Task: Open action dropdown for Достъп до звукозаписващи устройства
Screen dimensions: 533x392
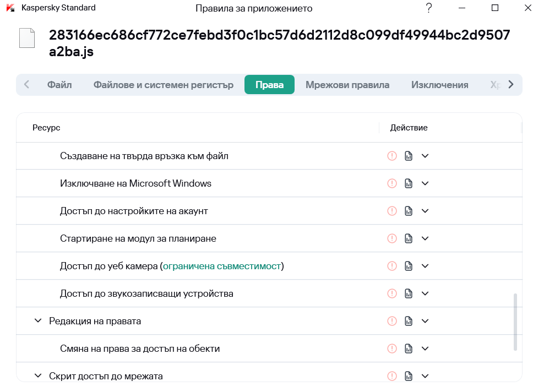Action: tap(425, 293)
